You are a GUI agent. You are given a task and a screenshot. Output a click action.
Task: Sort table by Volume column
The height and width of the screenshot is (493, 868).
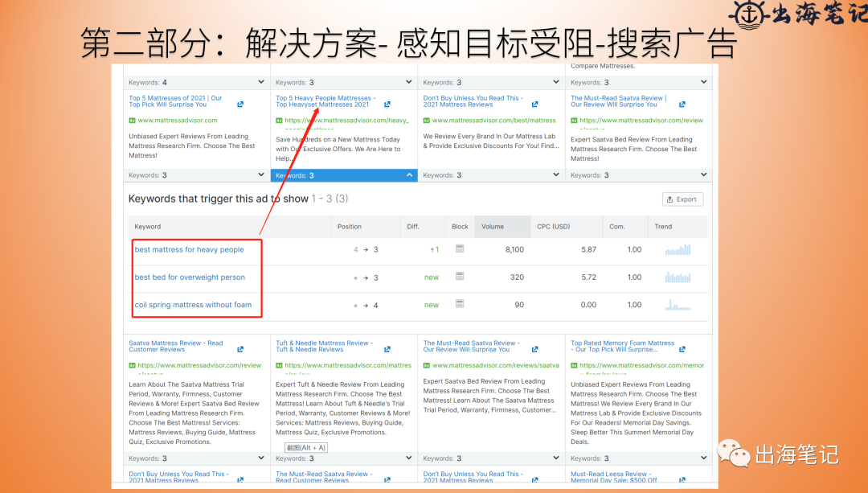click(x=493, y=227)
